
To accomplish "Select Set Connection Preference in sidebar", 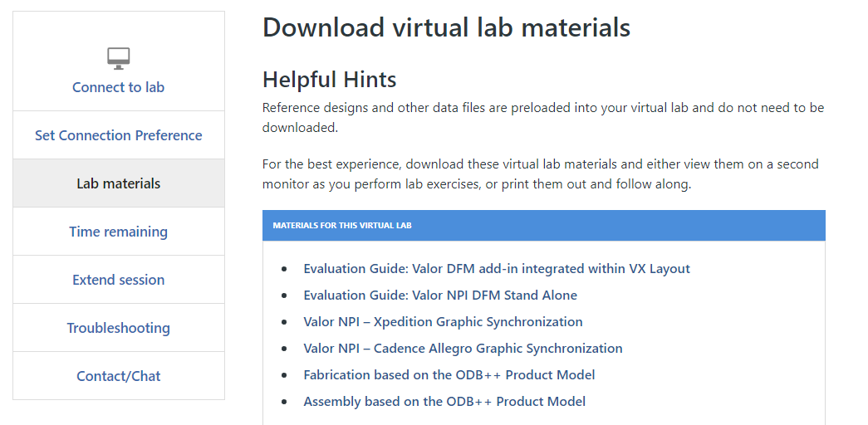I will click(x=119, y=135).
